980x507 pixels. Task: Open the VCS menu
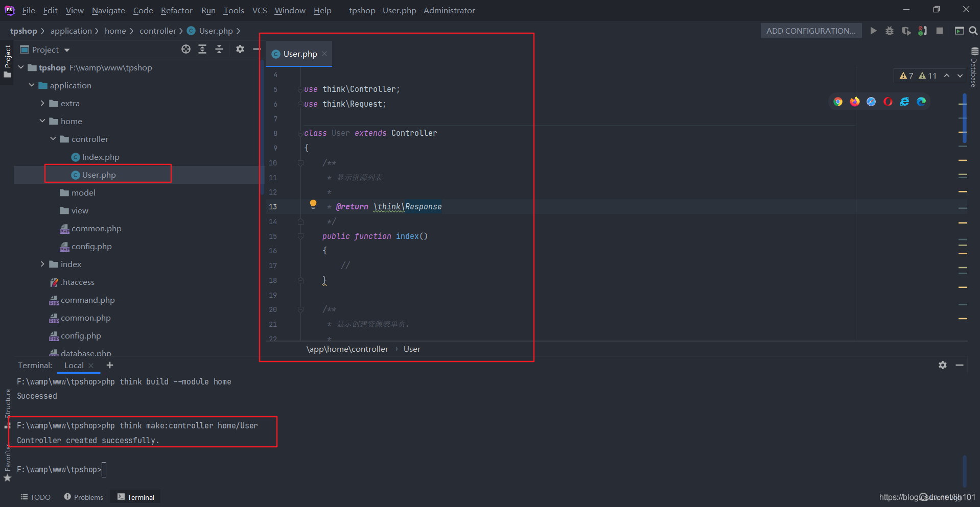pos(260,10)
